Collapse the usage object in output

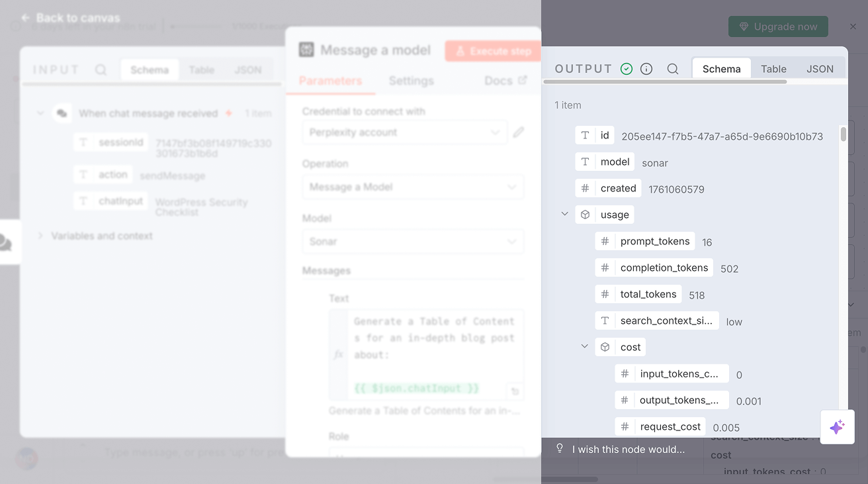tap(564, 215)
